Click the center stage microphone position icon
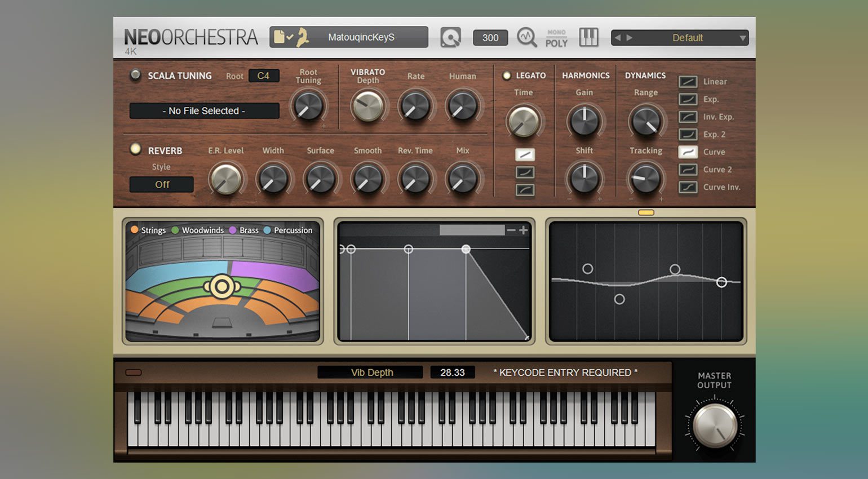The height and width of the screenshot is (479, 868). [222, 287]
